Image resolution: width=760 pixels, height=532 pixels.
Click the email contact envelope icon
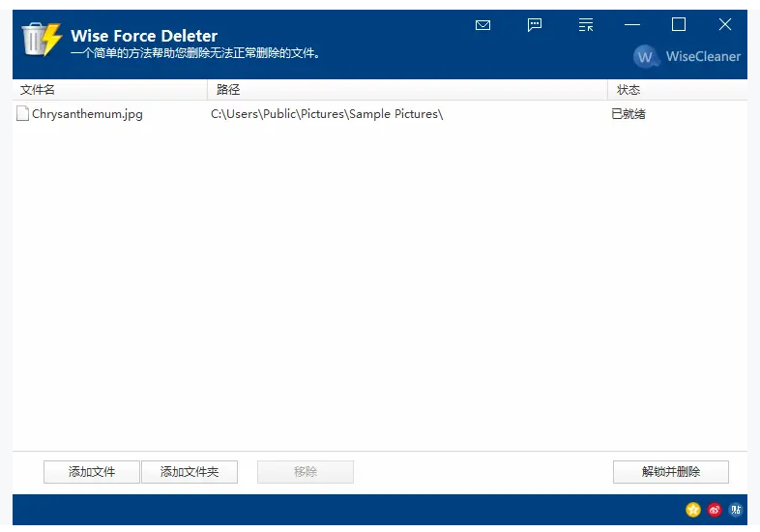coord(482,25)
